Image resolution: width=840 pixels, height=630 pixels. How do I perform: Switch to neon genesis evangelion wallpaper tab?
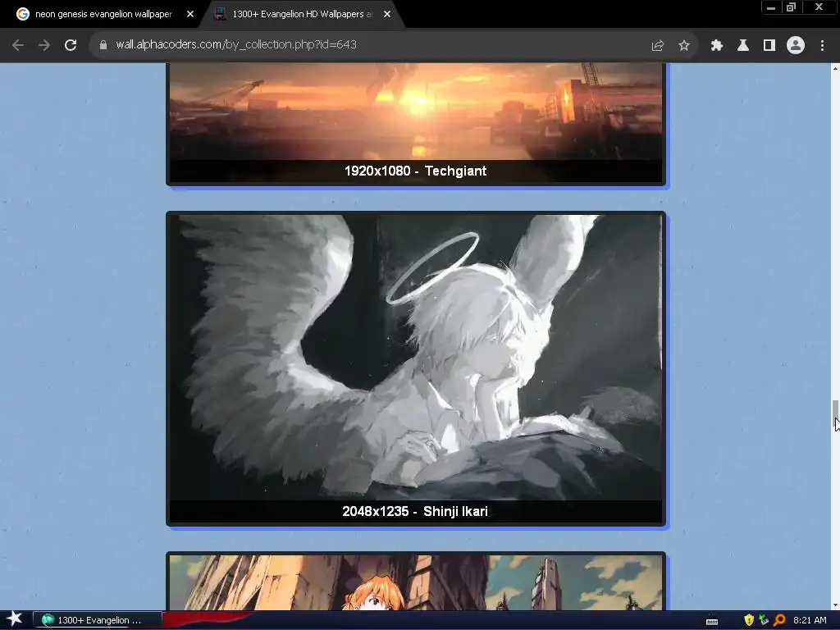pos(103,14)
